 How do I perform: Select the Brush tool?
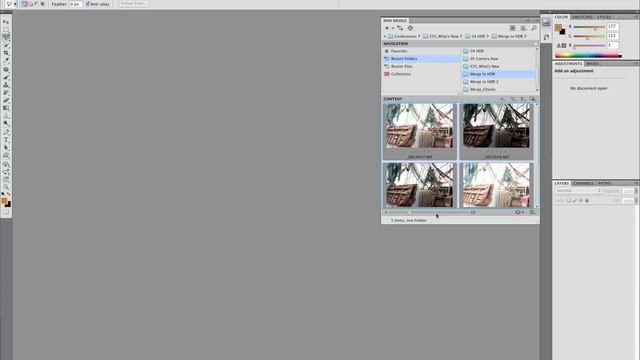(6, 77)
